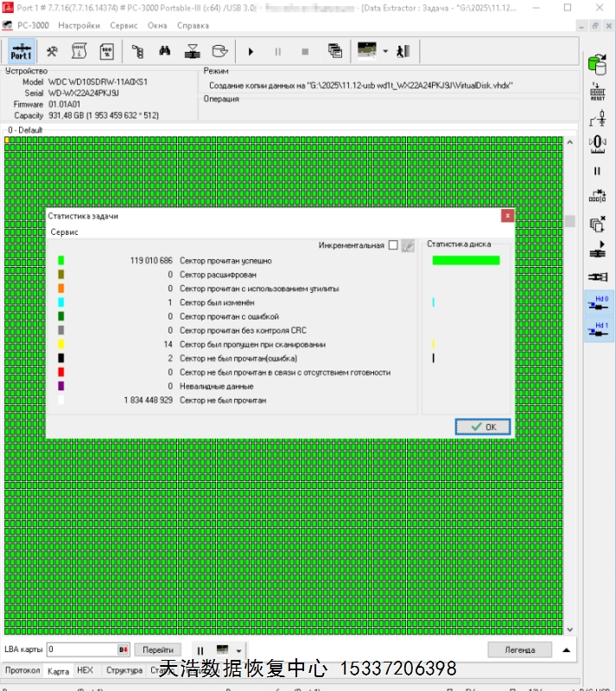This screenshot has height=691, width=616.
Task: Click the pause icon in right sidebar
Action: [x=597, y=171]
